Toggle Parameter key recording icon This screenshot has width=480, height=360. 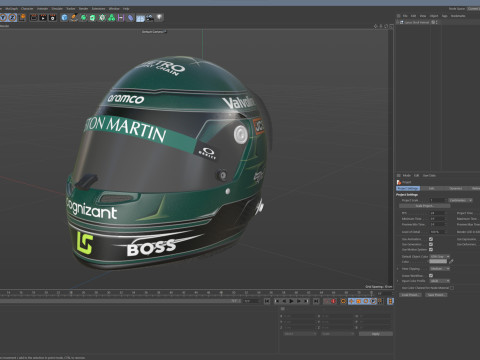[373, 301]
